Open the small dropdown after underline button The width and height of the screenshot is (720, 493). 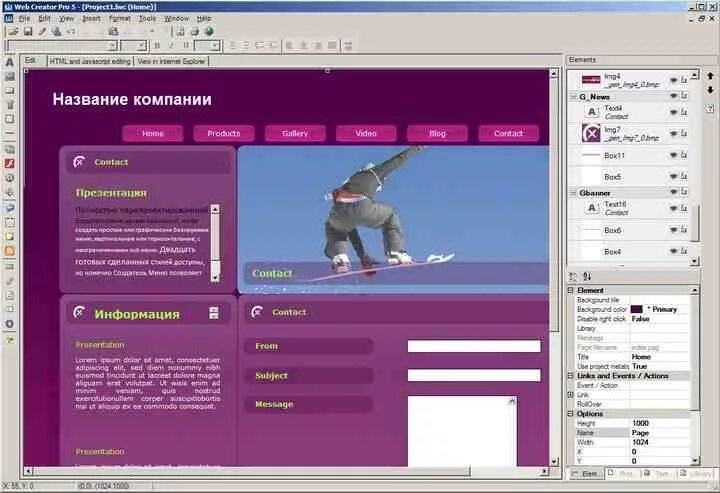pos(216,46)
